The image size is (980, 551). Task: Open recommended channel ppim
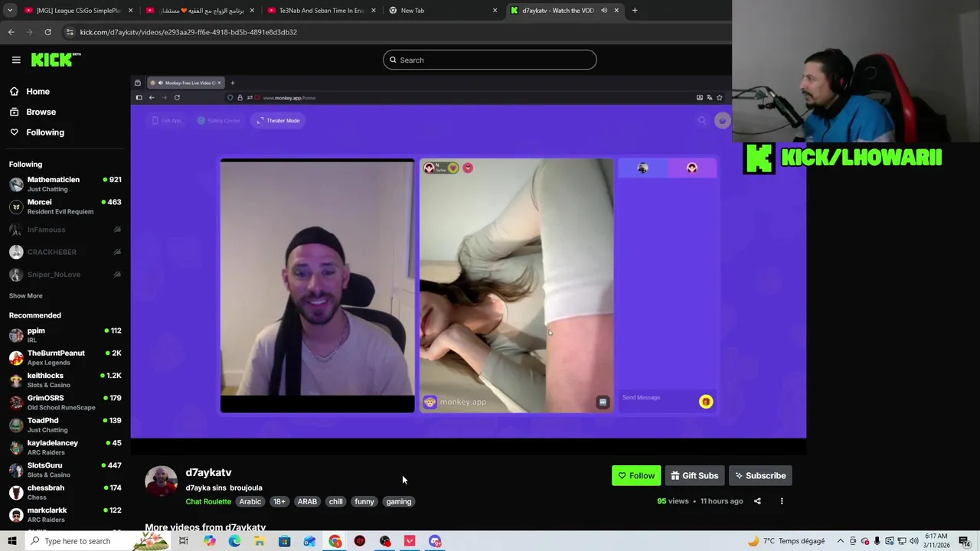65,335
